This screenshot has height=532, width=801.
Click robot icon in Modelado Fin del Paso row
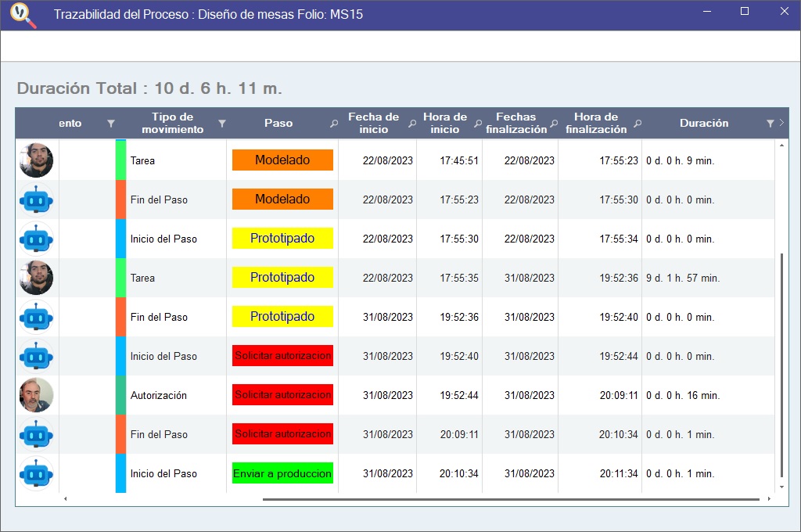click(x=36, y=199)
